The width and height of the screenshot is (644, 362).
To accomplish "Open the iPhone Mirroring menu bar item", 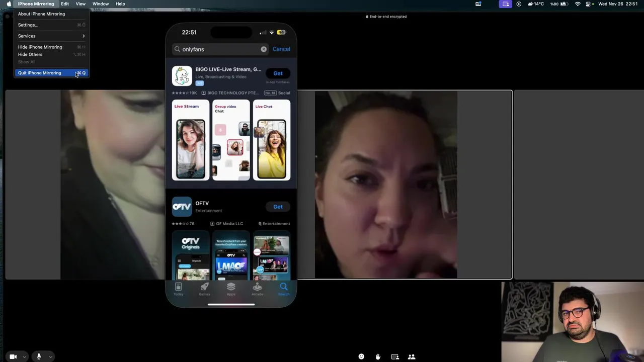I will click(36, 4).
